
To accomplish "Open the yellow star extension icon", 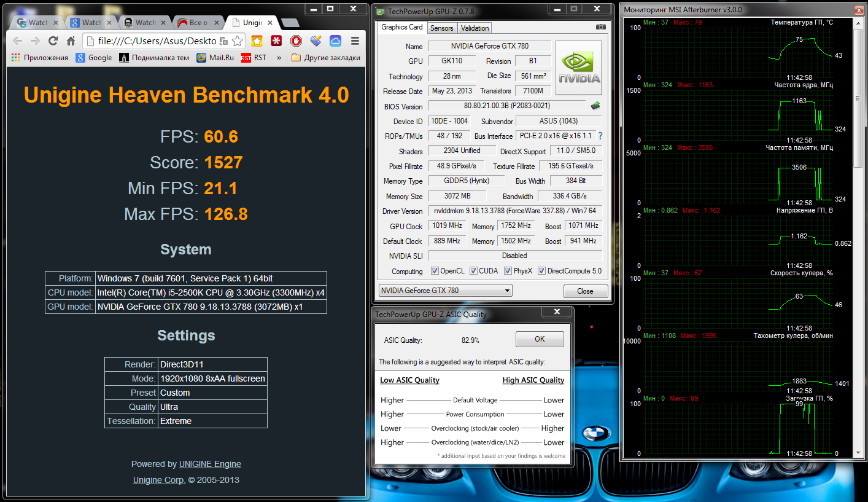I will click(x=257, y=41).
